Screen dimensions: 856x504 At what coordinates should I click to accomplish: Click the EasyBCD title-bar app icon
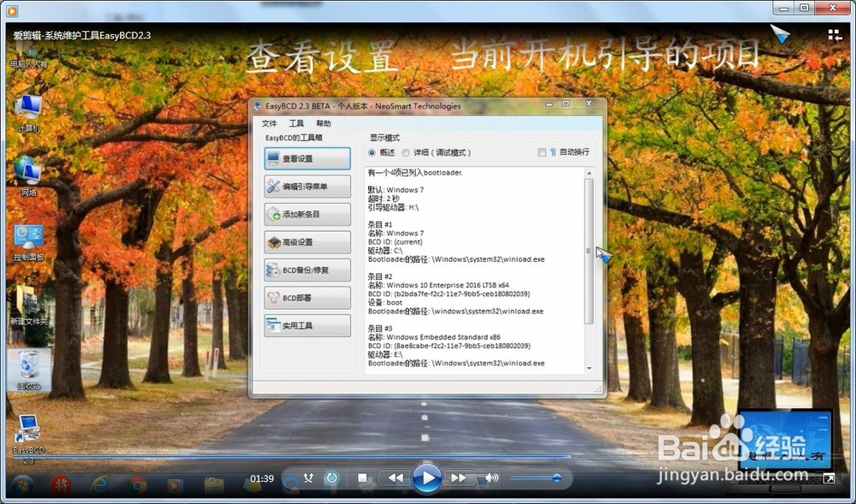click(x=258, y=106)
